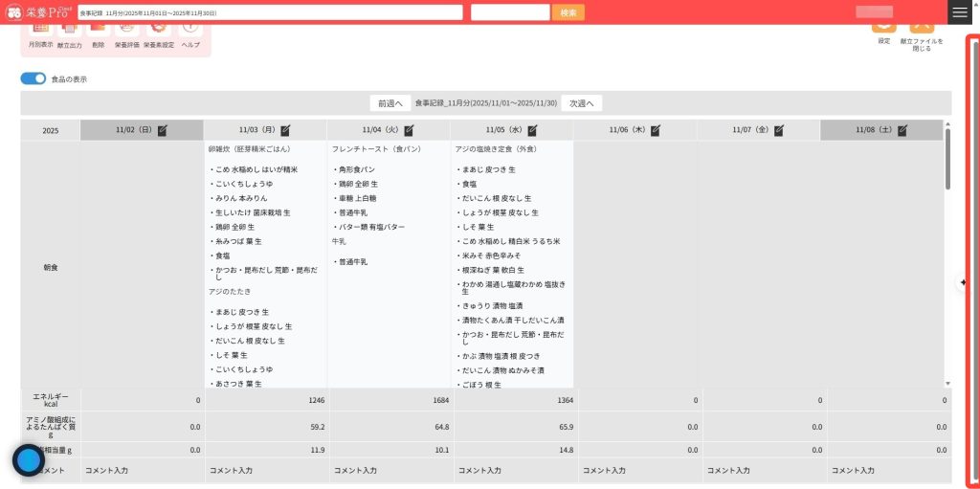
Task: Open the 設定 settings icon
Action: (x=883, y=29)
